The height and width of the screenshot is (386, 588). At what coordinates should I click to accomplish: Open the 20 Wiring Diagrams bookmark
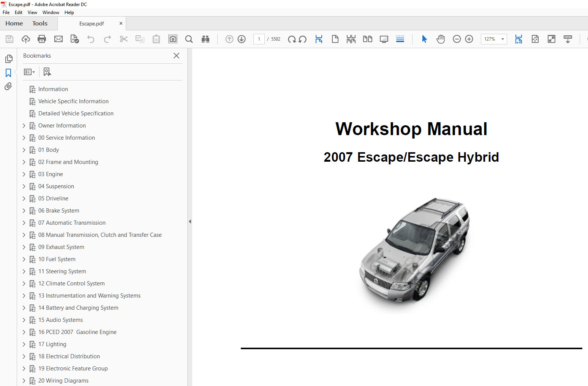[x=63, y=381]
